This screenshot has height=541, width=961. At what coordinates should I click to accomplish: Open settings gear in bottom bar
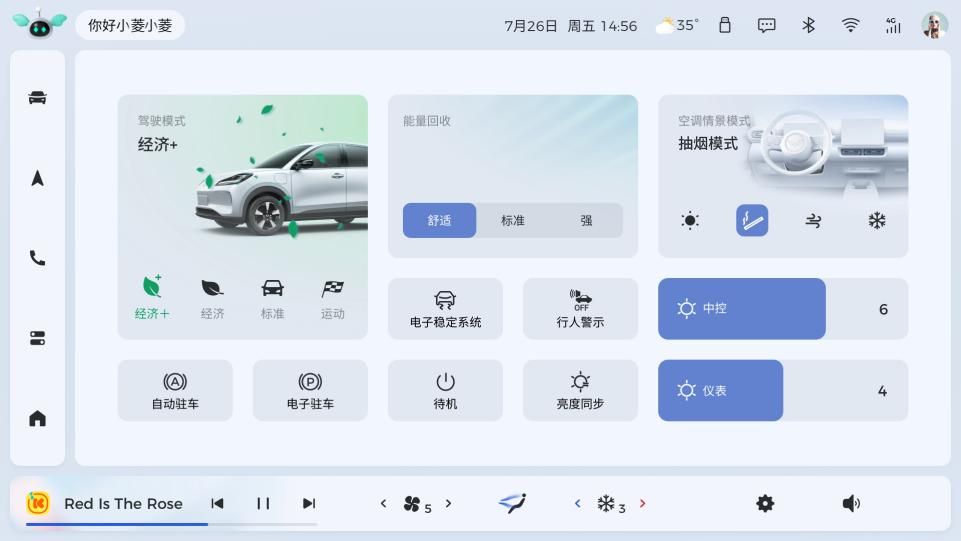(x=765, y=504)
